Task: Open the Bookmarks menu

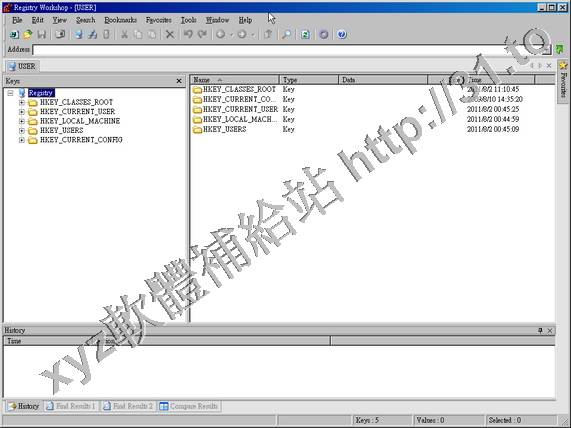Action: point(121,20)
